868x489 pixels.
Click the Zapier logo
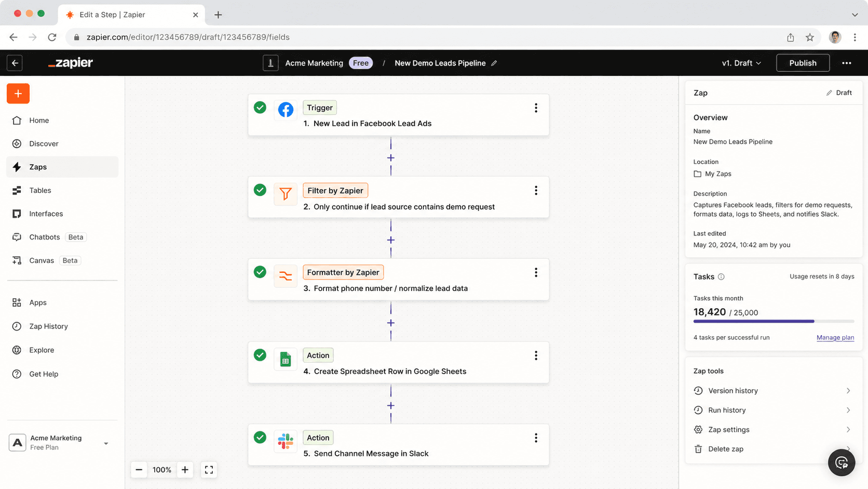pyautogui.click(x=71, y=63)
